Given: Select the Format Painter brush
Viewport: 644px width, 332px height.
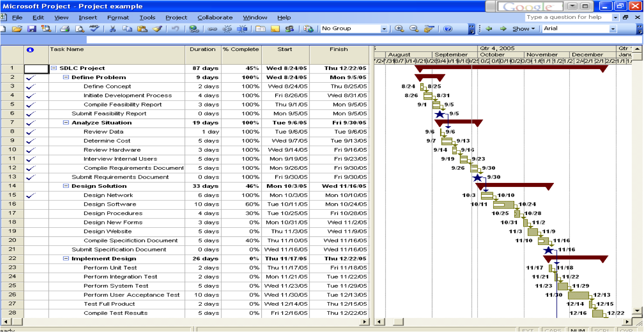Looking at the screenshot, I should click(156, 29).
